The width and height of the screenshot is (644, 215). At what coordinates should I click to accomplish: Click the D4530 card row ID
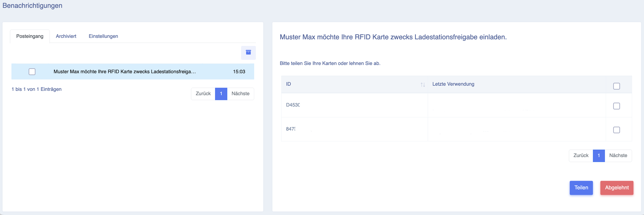click(x=293, y=105)
